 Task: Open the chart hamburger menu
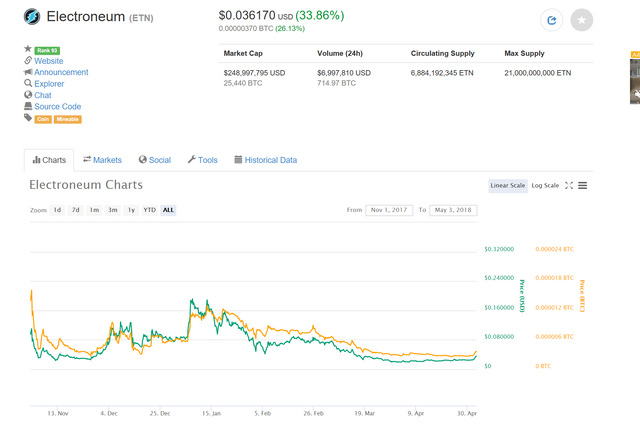click(582, 186)
